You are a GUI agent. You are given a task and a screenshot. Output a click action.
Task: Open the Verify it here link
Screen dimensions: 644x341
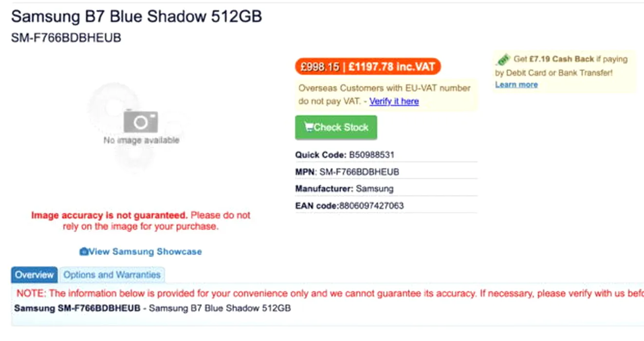point(394,101)
